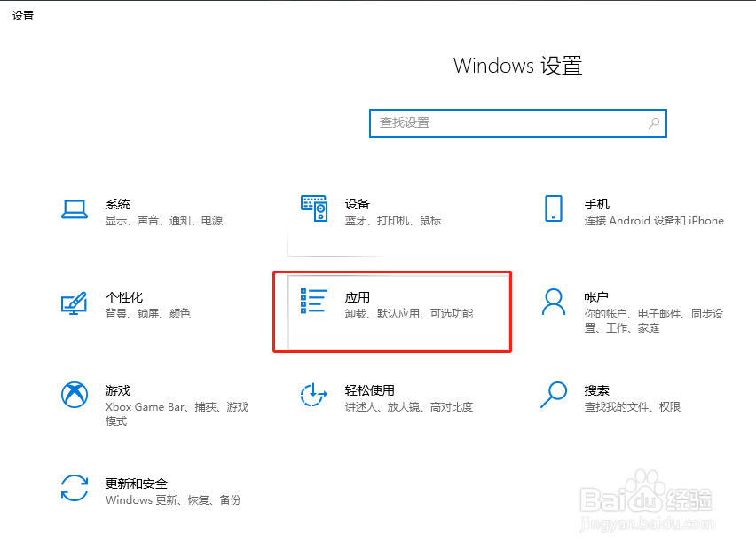The height and width of the screenshot is (550, 756).
Task: Select the 帐户 person icon
Action: [553, 303]
